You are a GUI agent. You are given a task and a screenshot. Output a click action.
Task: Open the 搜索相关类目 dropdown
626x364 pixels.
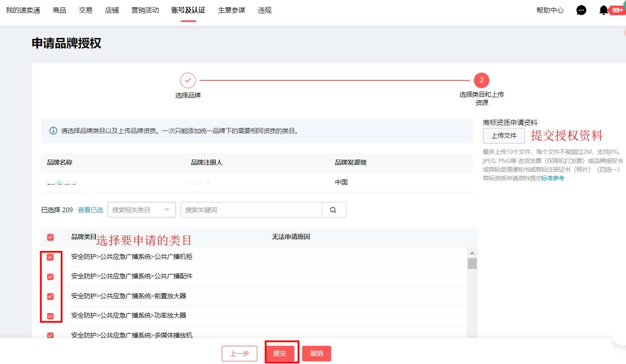(142, 210)
